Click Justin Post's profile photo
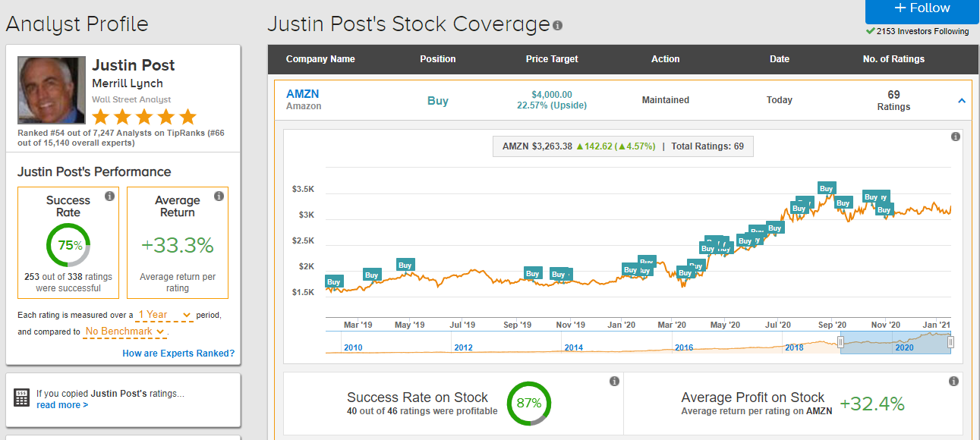Image resolution: width=980 pixels, height=440 pixels. point(52,90)
